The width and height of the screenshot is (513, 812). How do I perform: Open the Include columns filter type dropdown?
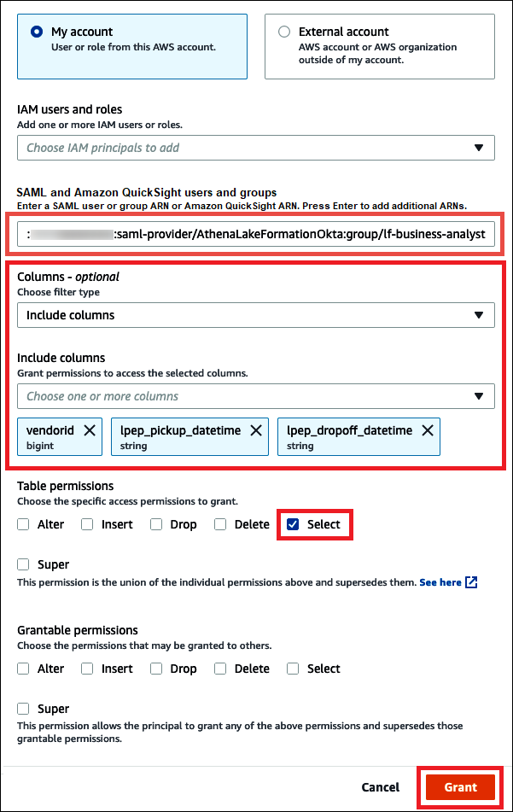click(x=256, y=314)
